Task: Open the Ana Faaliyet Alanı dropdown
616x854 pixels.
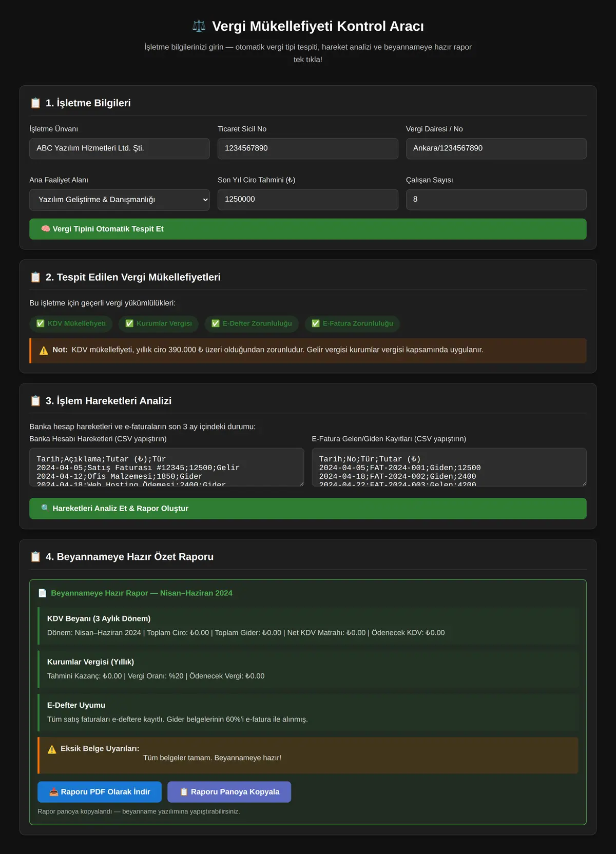Action: [120, 200]
